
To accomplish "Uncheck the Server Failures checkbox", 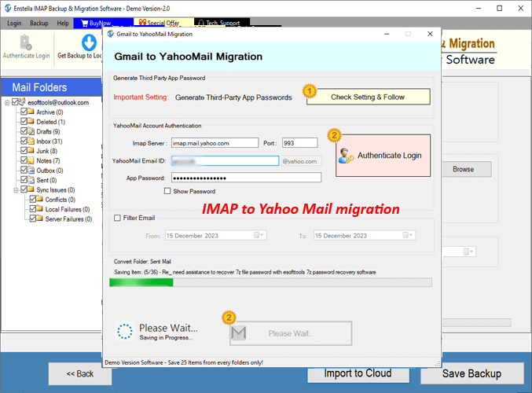I will [32, 219].
